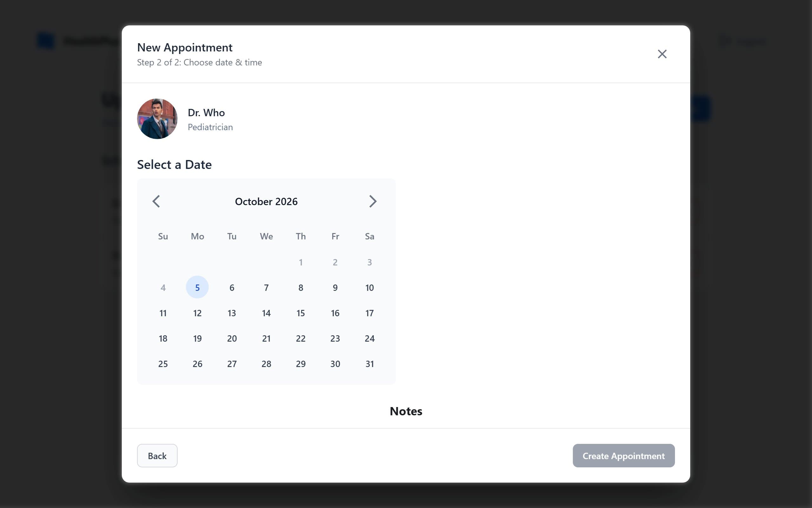The height and width of the screenshot is (508, 812).
Task: Select October 23 in the calendar
Action: (x=335, y=338)
